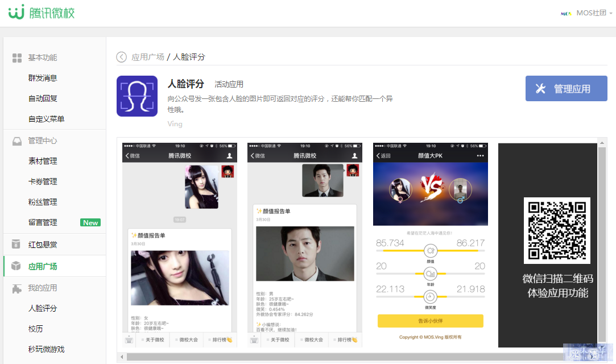The width and height of the screenshot is (616, 364).
Task: Open the MOS社团 account dropdown arrow
Action: [611, 13]
